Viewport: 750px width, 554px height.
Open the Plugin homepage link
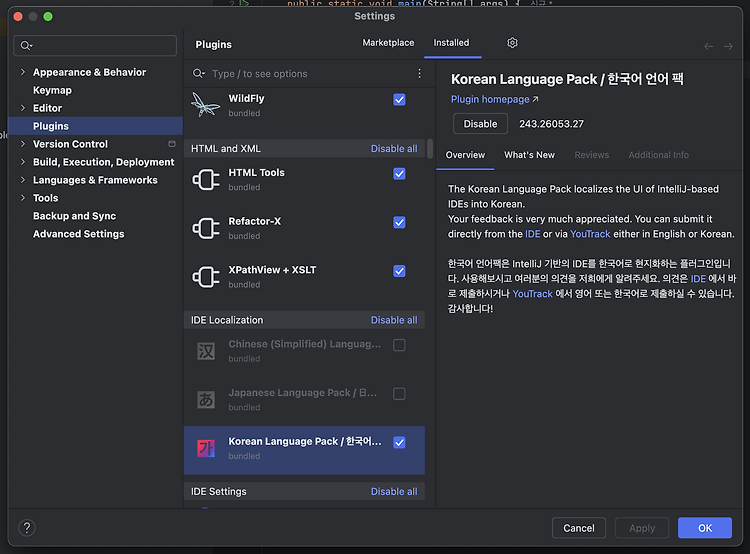tap(495, 99)
